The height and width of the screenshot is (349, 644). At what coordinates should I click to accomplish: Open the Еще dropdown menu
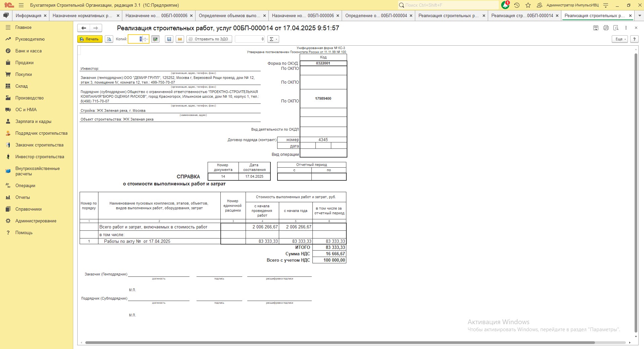pos(620,39)
